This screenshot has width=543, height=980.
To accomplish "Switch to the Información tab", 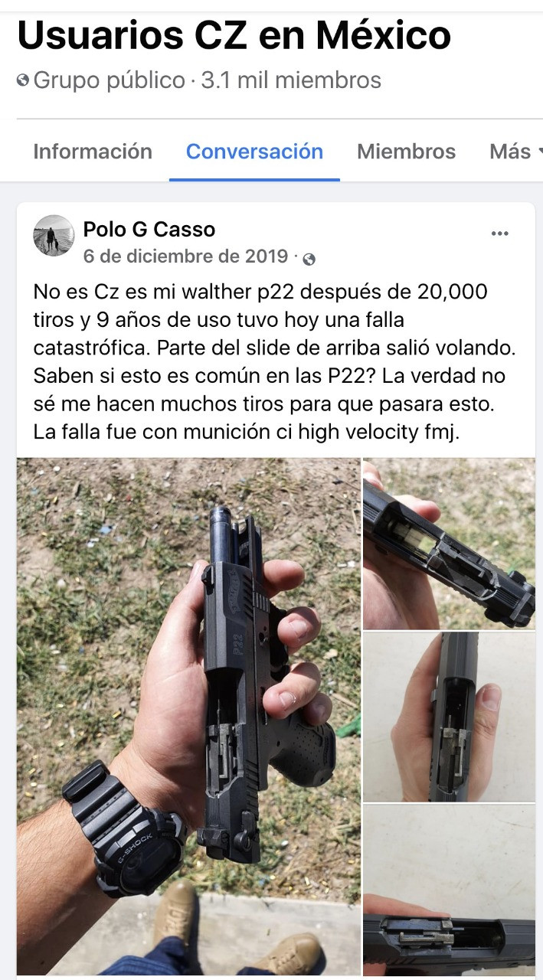I will (x=93, y=152).
